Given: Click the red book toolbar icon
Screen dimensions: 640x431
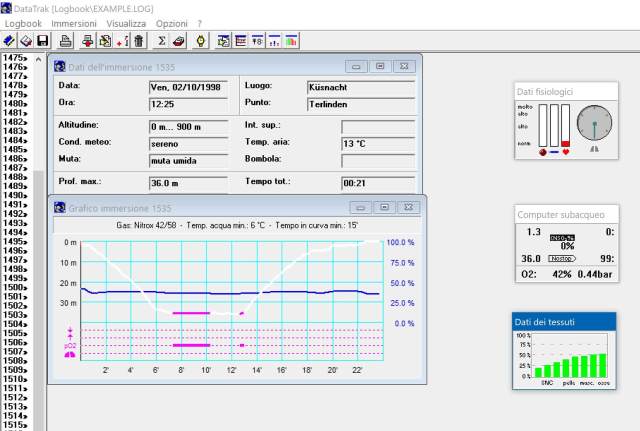Looking at the screenshot, I should [x=179, y=41].
